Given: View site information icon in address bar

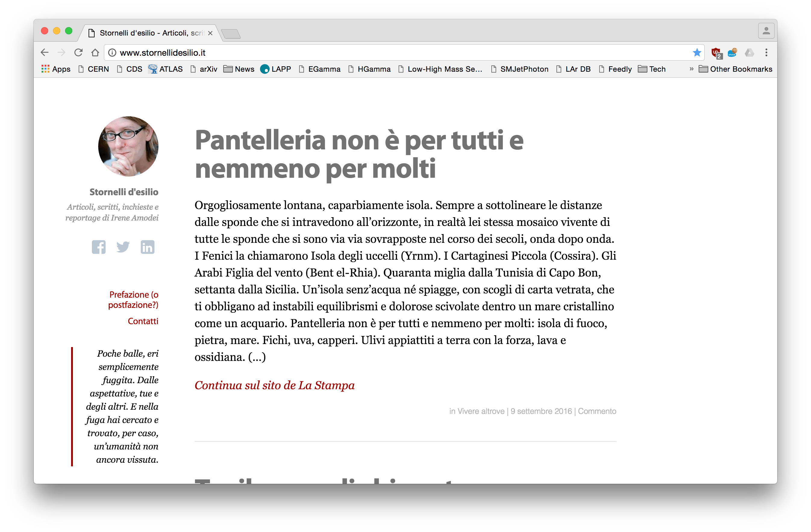Looking at the screenshot, I should [112, 52].
